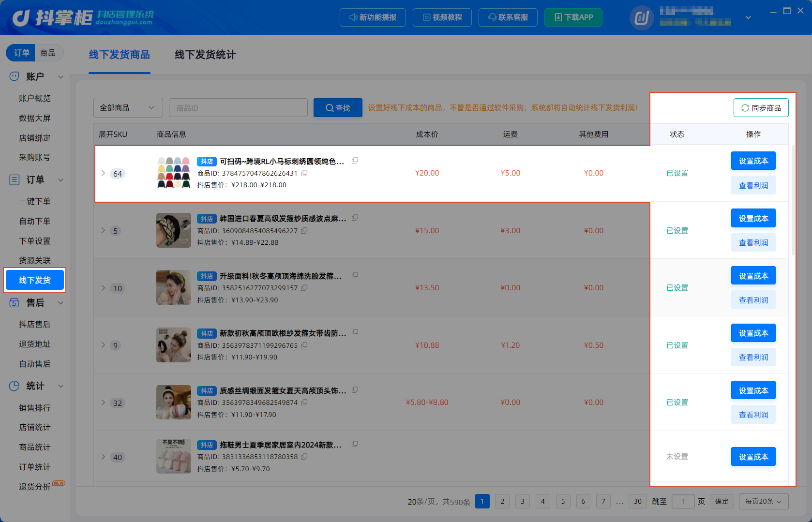Image resolution: width=812 pixels, height=522 pixels.
Task: Collapse the 账户 sidebar section chevron
Action: point(61,77)
